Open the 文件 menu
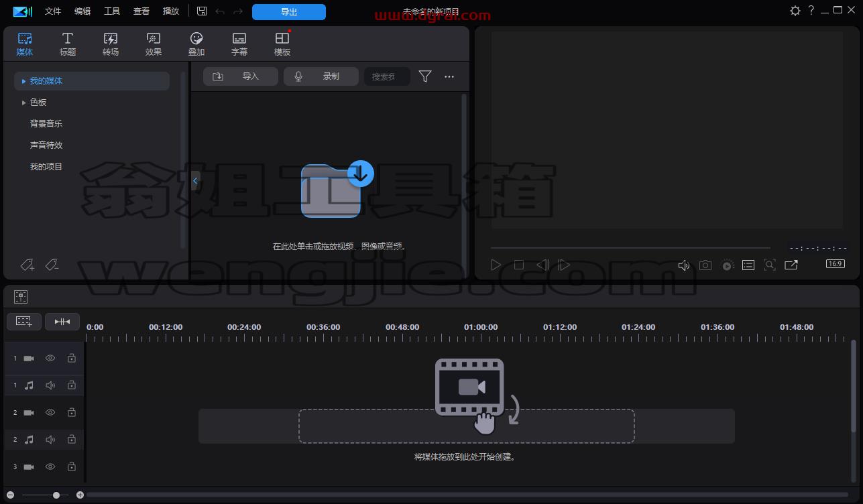Image resolution: width=863 pixels, height=504 pixels. [53, 11]
